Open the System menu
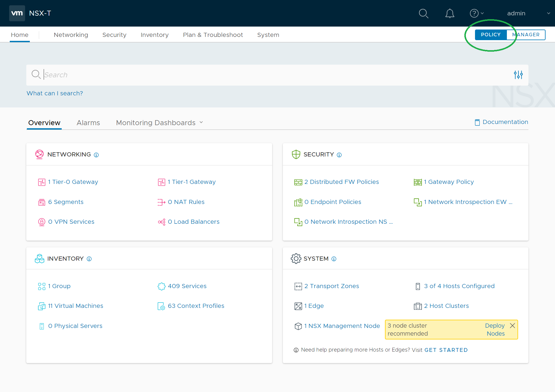Image resolution: width=555 pixels, height=392 pixels. coord(268,35)
